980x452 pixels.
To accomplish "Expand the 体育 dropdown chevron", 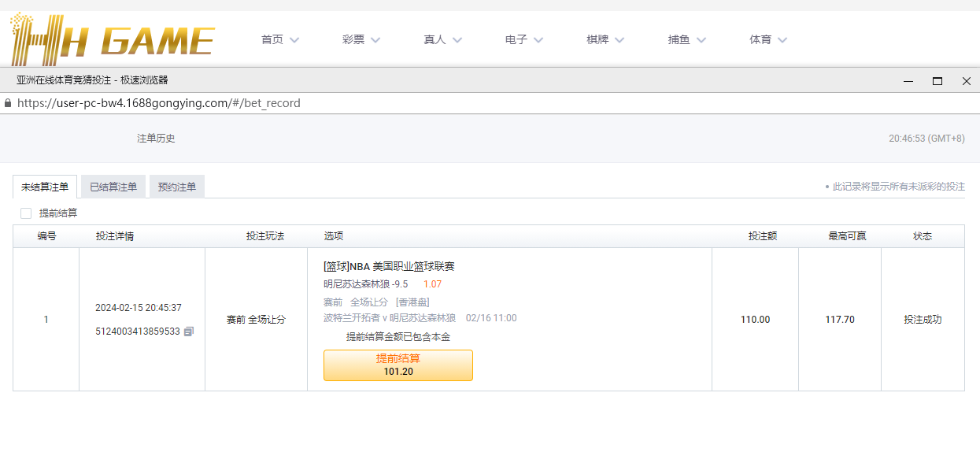I will [x=782, y=40].
